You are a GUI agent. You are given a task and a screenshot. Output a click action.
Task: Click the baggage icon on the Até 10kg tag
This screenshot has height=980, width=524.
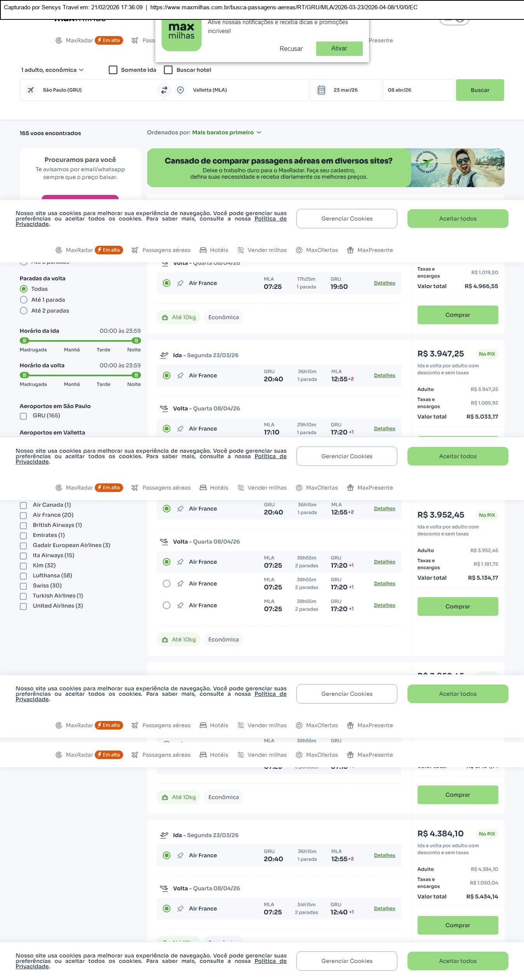[x=165, y=318]
